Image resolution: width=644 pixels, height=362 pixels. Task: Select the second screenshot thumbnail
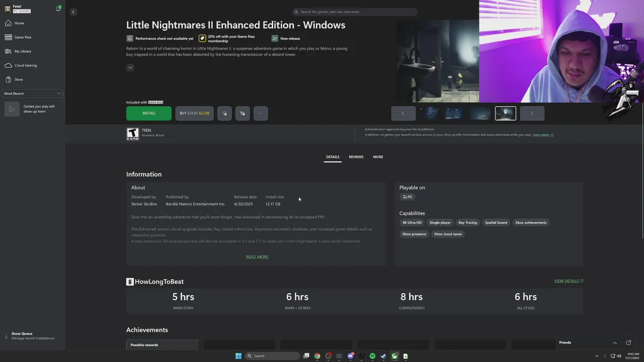[454, 113]
